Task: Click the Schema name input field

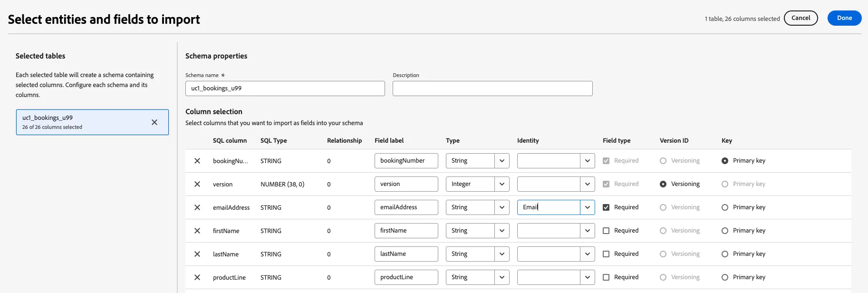Action: [x=285, y=88]
